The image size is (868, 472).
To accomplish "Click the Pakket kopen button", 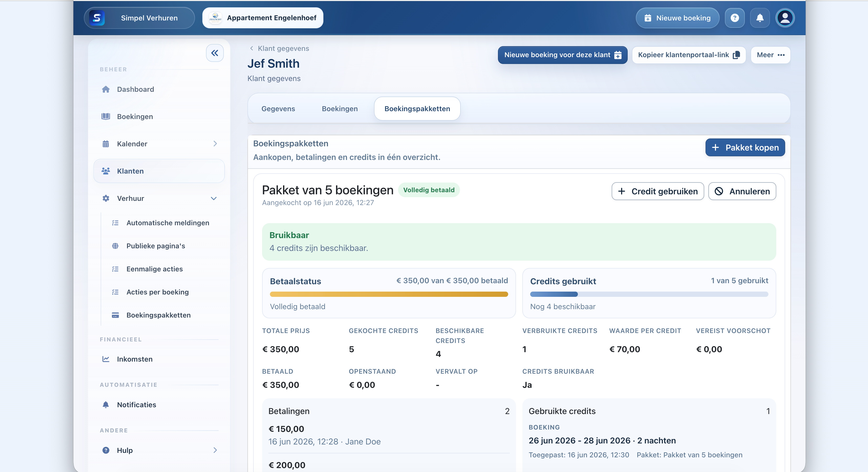I will tap(745, 147).
